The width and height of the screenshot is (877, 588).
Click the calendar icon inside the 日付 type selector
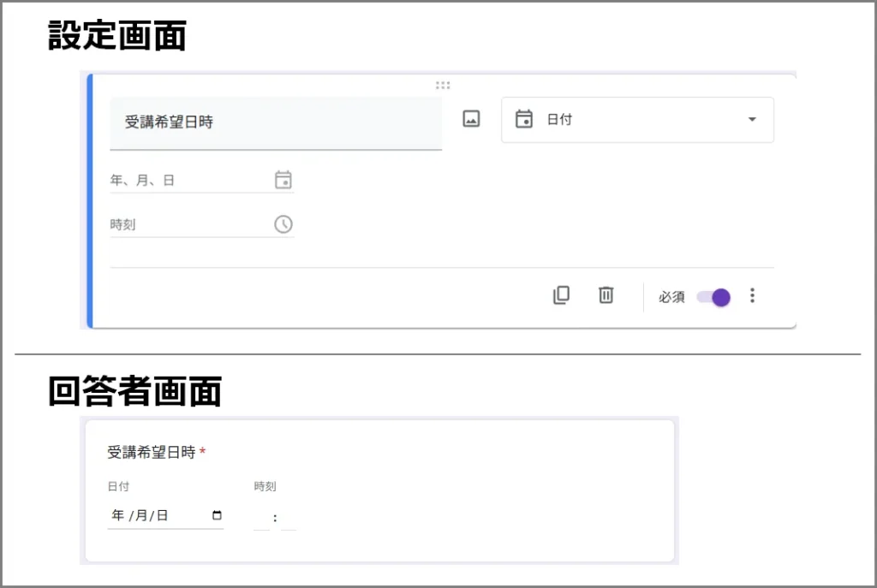tap(524, 120)
